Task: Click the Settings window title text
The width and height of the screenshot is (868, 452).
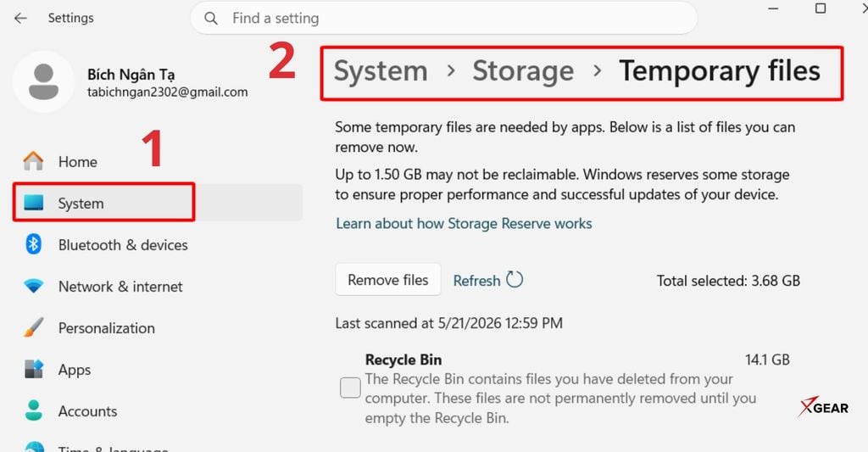Action: pyautogui.click(x=71, y=19)
